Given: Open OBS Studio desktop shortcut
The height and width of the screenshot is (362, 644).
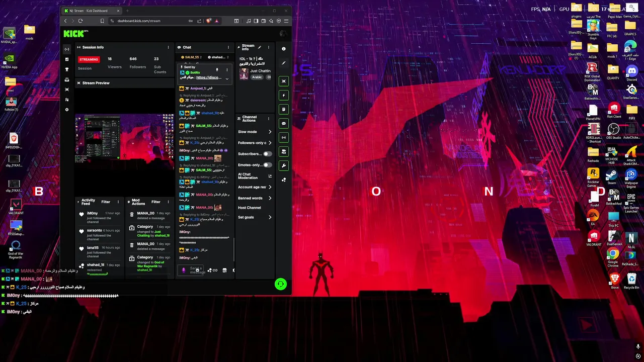Looking at the screenshot, I should (x=613, y=132).
